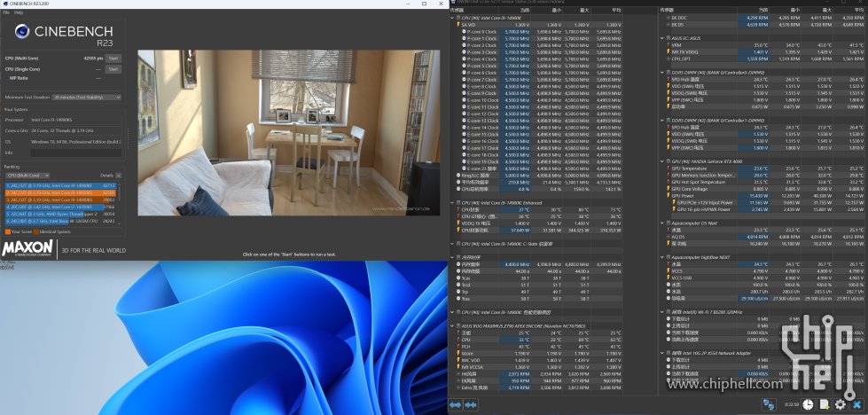Toggle the ranking Details arrow button
The image size is (868, 415).
click(x=119, y=176)
